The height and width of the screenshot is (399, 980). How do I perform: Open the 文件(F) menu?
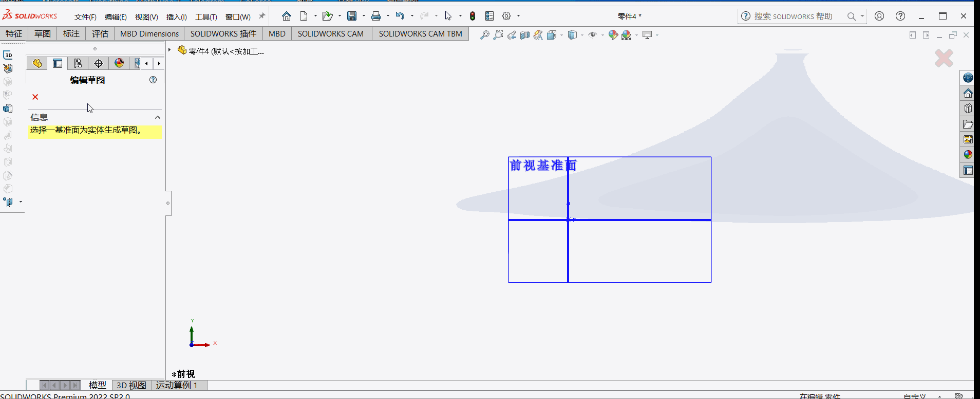[x=85, y=17]
